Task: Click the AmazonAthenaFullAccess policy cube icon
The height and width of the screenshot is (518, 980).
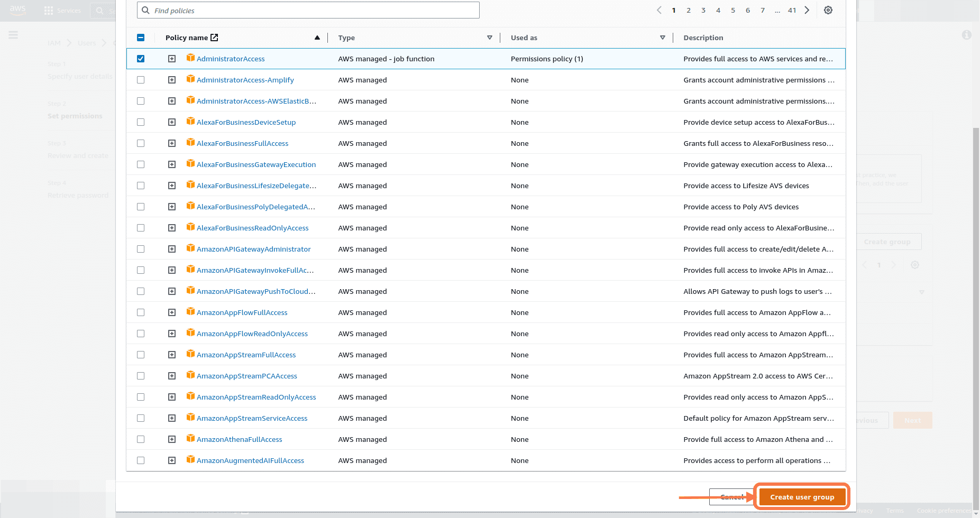Action: 190,438
